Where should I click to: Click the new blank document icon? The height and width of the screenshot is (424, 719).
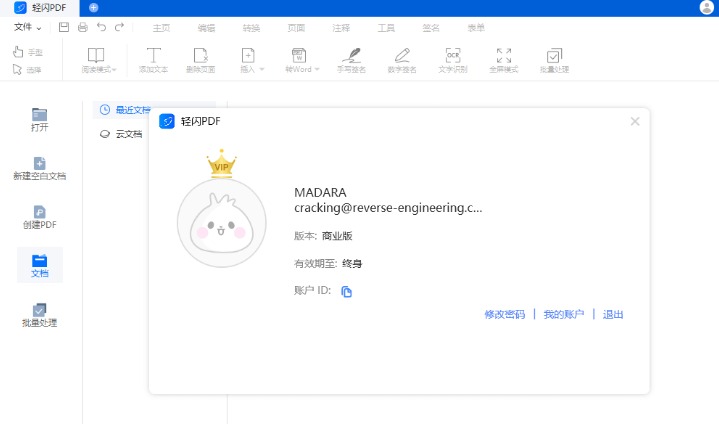point(39,163)
